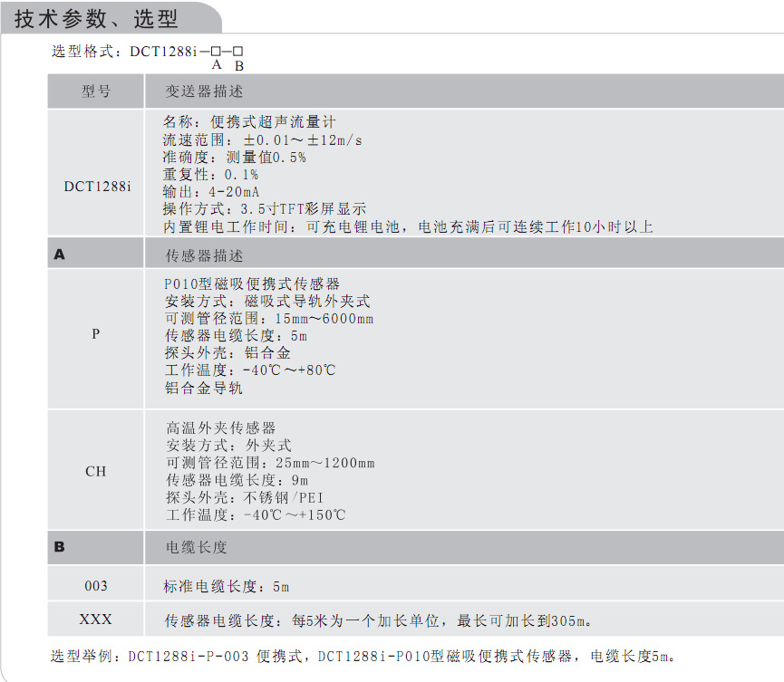Screen dimensions: 784x682
Task: Click the heading '技术参数、选型'
Action: pyautogui.click(x=96, y=19)
